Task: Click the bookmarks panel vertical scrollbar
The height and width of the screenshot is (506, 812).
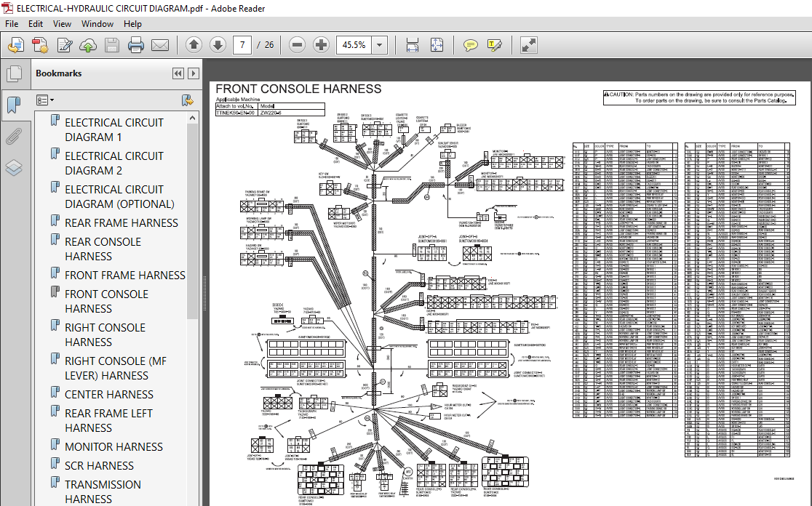Action: pos(193,222)
